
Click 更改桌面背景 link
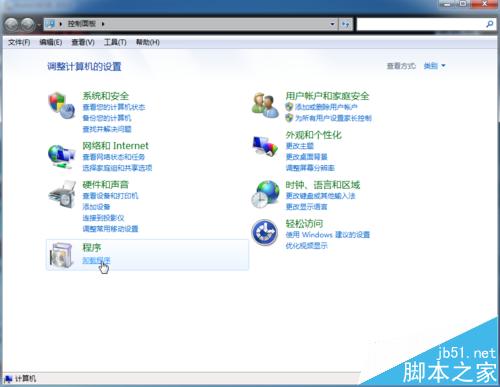(306, 157)
